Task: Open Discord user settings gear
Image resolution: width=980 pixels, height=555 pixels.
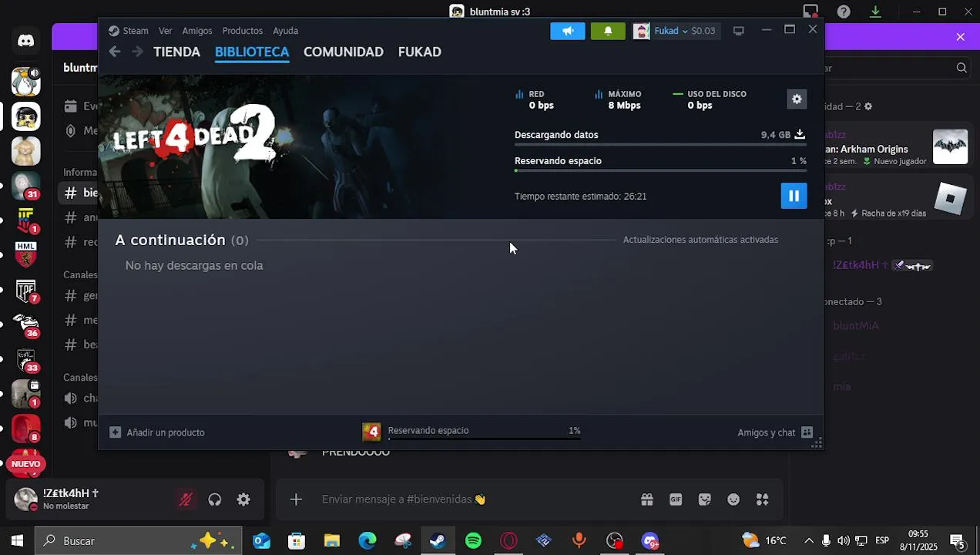Action: (x=243, y=499)
